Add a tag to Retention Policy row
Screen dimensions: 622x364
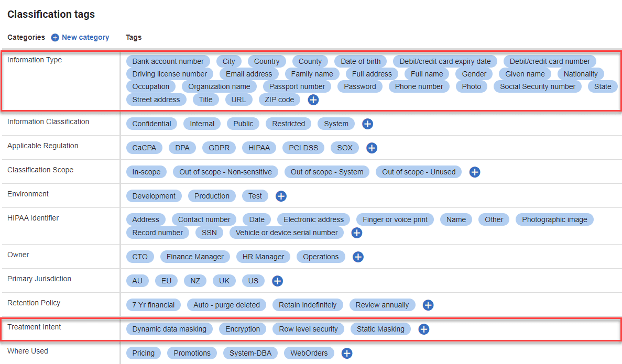tap(428, 305)
